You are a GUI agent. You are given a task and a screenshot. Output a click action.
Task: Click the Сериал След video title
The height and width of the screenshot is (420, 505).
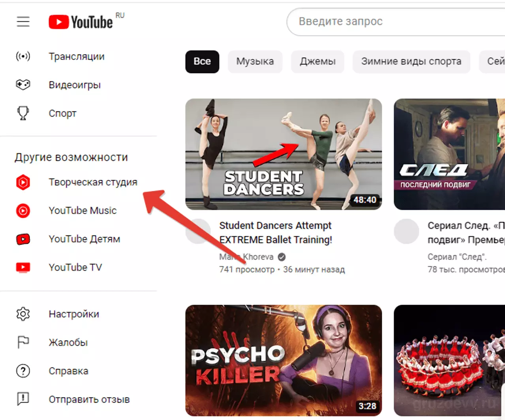[466, 233]
